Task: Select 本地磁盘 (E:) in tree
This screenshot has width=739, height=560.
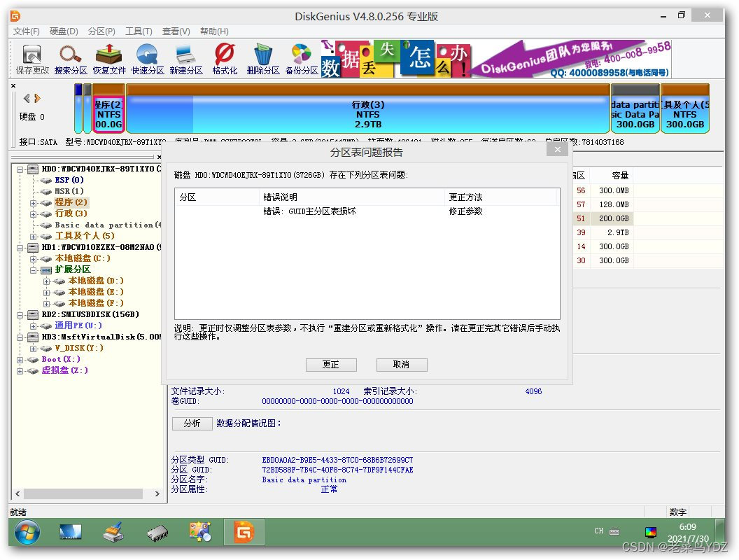Action: pyautogui.click(x=96, y=292)
